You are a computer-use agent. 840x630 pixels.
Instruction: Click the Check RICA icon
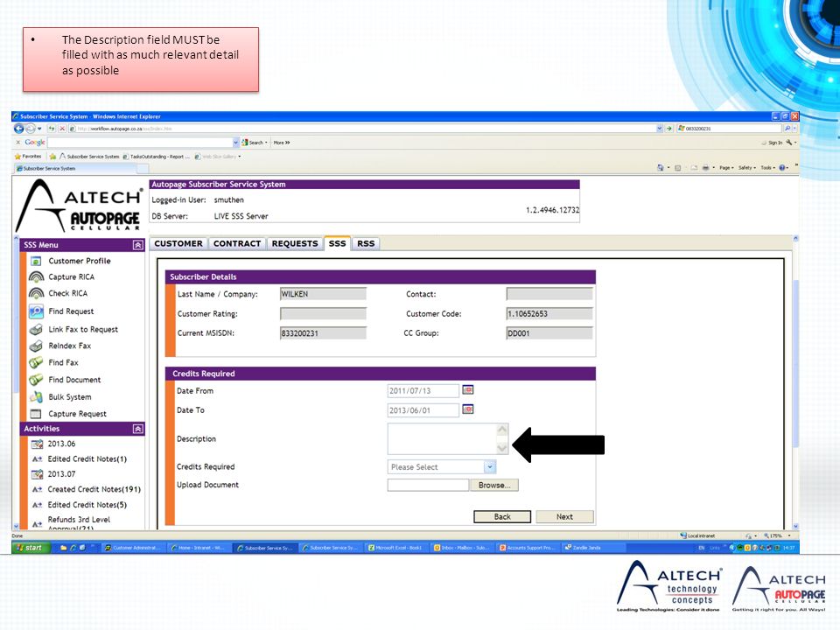click(36, 294)
